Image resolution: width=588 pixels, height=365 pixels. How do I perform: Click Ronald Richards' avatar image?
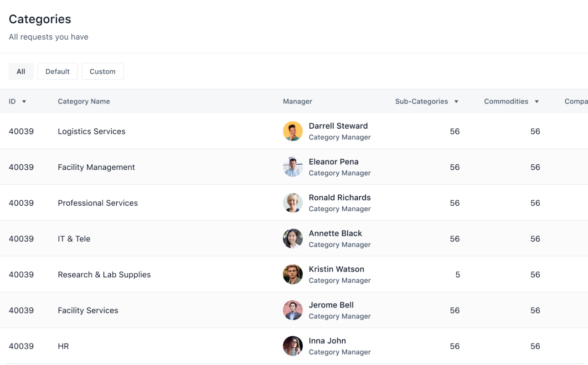pyautogui.click(x=293, y=203)
